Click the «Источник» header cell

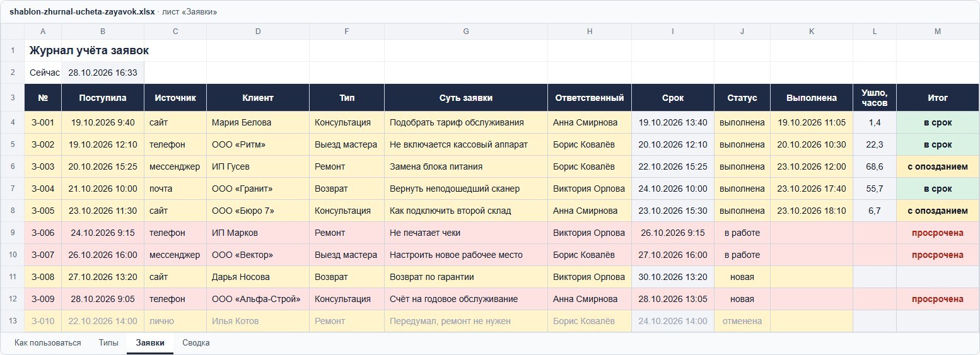pyautogui.click(x=175, y=98)
